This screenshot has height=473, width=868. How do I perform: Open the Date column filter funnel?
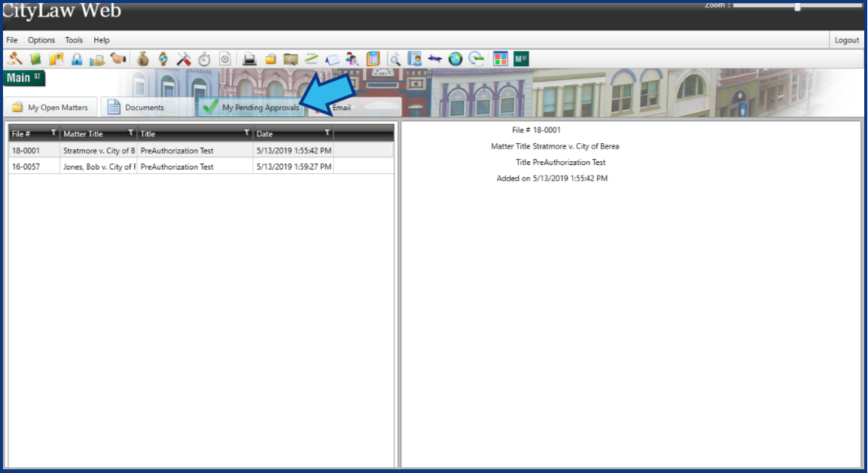tap(326, 133)
